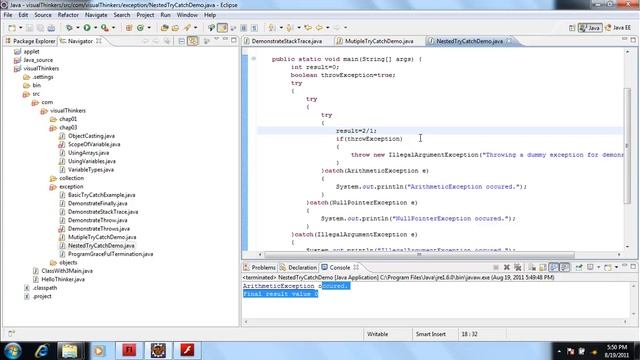This screenshot has height=360, width=640.
Task: Click the Windows Start button
Action: click(x=13, y=351)
